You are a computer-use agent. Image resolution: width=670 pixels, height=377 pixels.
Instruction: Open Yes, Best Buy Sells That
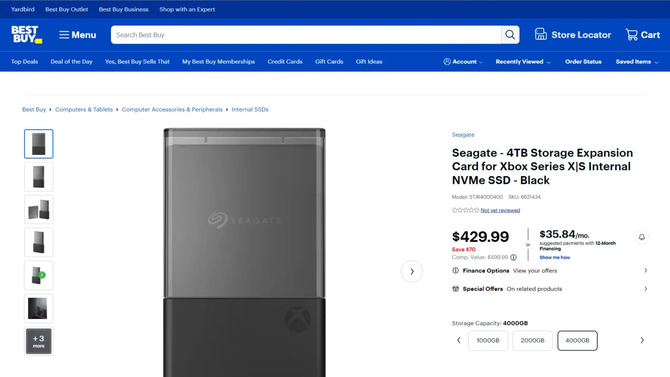click(x=137, y=62)
